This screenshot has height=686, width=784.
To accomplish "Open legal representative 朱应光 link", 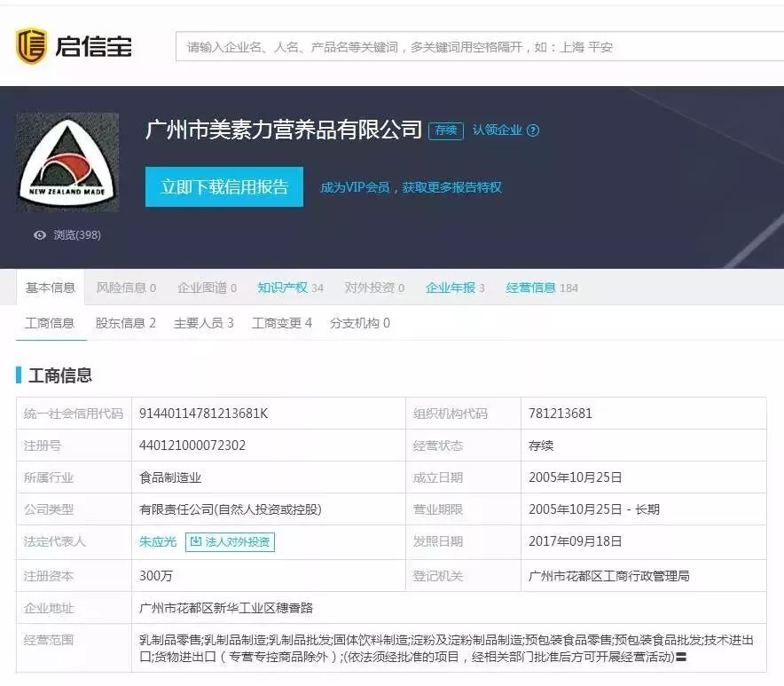I will pos(158,542).
